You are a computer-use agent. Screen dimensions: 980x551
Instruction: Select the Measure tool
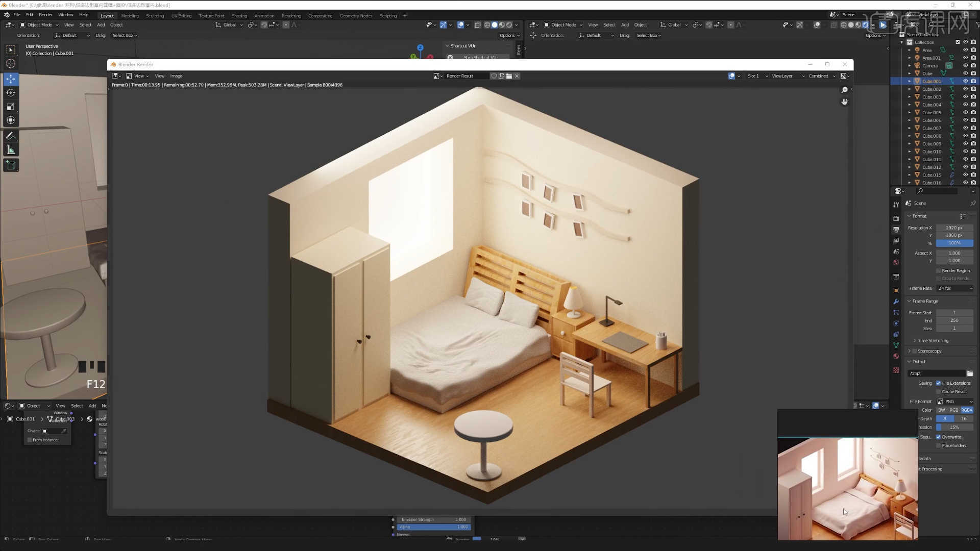11,149
